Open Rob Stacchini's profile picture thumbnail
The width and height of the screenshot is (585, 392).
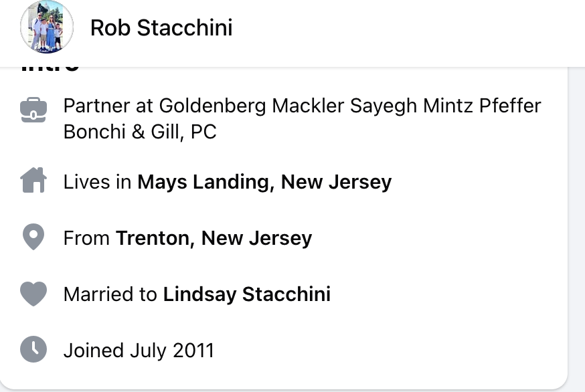[x=46, y=27]
